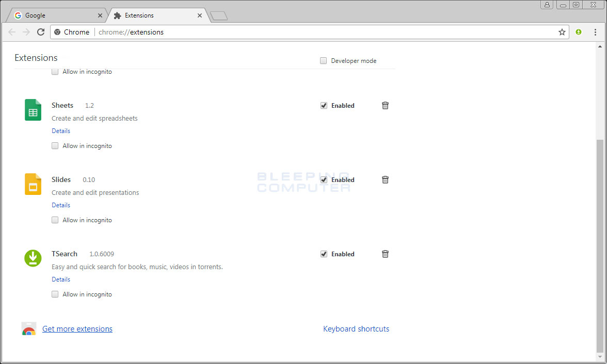Open the green Sheets extension icon
Screen dimensions: 607x364
[x=33, y=110]
